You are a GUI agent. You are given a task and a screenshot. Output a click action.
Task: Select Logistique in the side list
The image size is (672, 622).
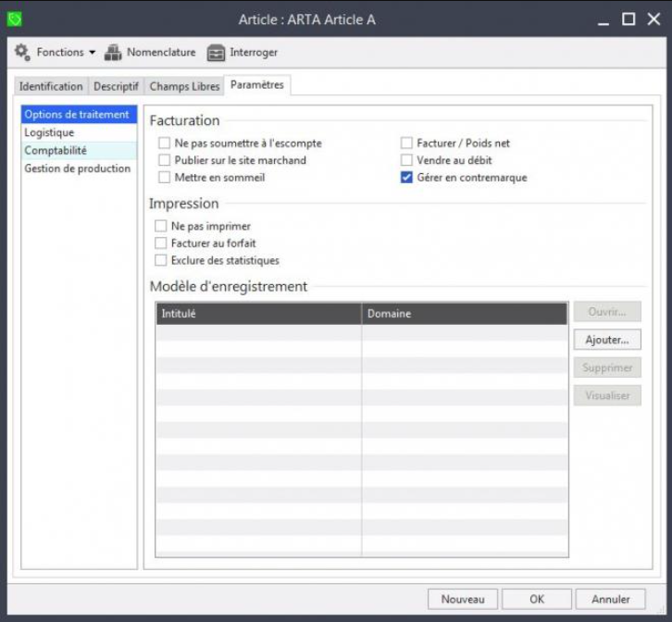click(x=49, y=132)
